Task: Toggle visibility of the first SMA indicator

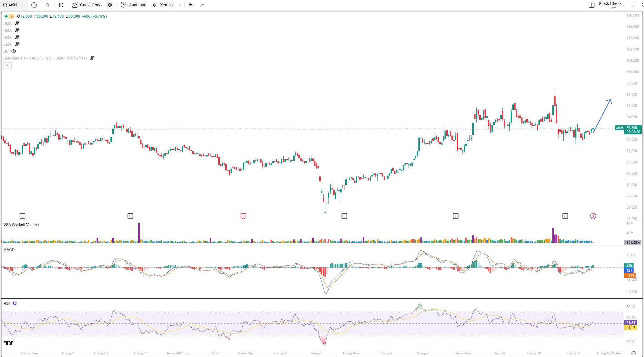Action: point(17,23)
